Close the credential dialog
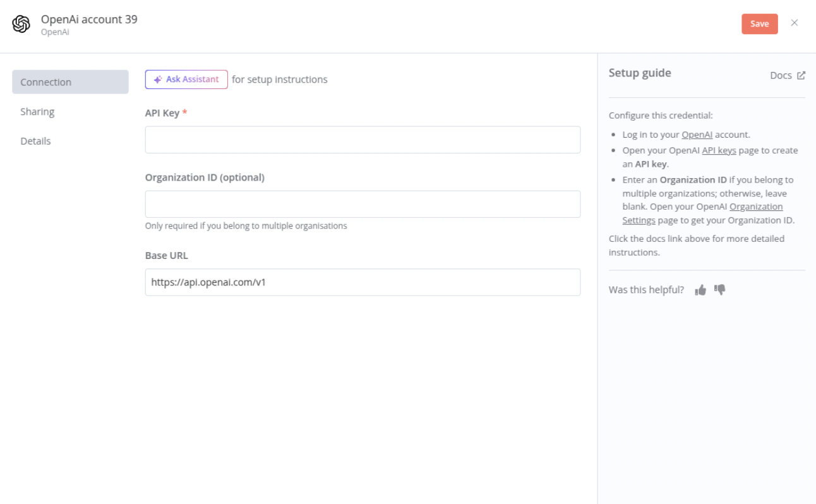This screenshot has width=816, height=504. (795, 23)
